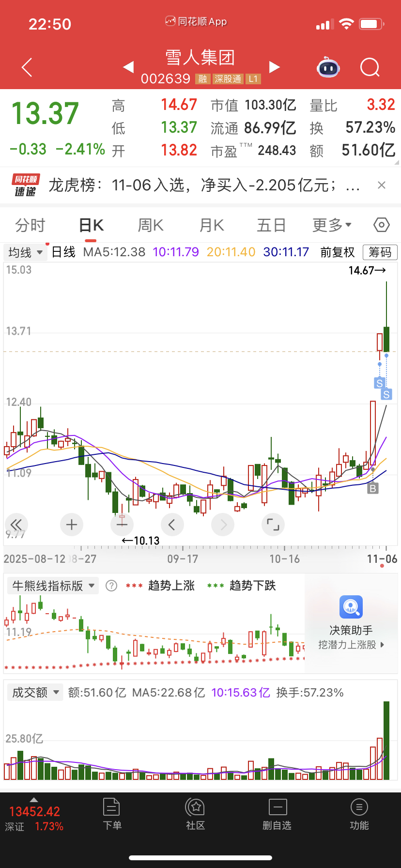Screen dimensions: 401x868
Task: Tap the MA5:12.38 label
Action: (114, 252)
